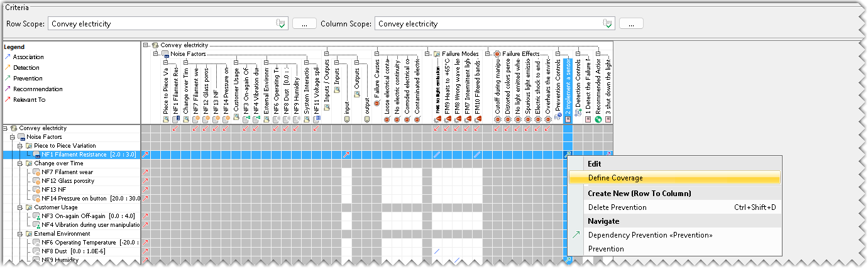Click the red arrow cell in NF12 Glass porosity row

[146, 181]
